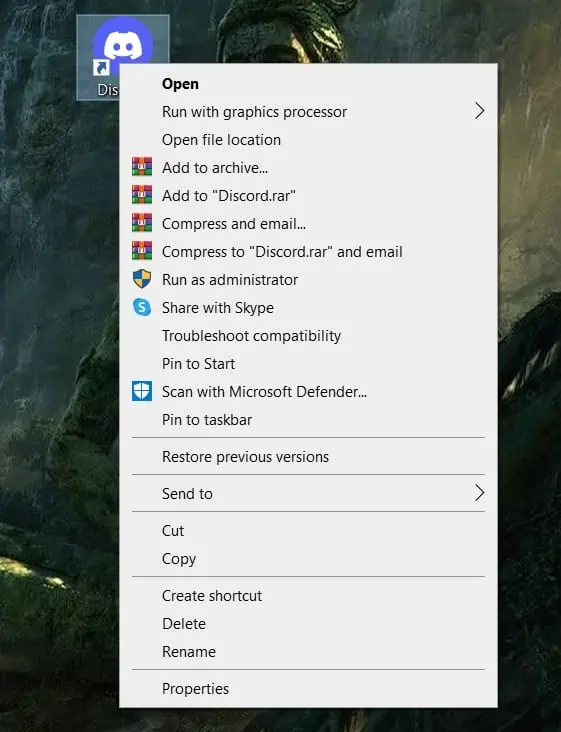Choose Cut from the context menu
Screen dimensions: 561x732
pyautogui.click(x=308, y=531)
